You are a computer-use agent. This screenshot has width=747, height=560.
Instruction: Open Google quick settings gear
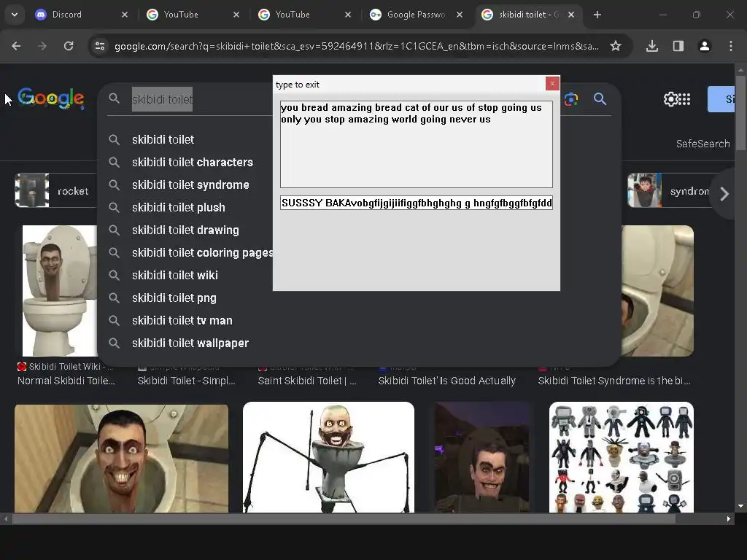pyautogui.click(x=671, y=99)
